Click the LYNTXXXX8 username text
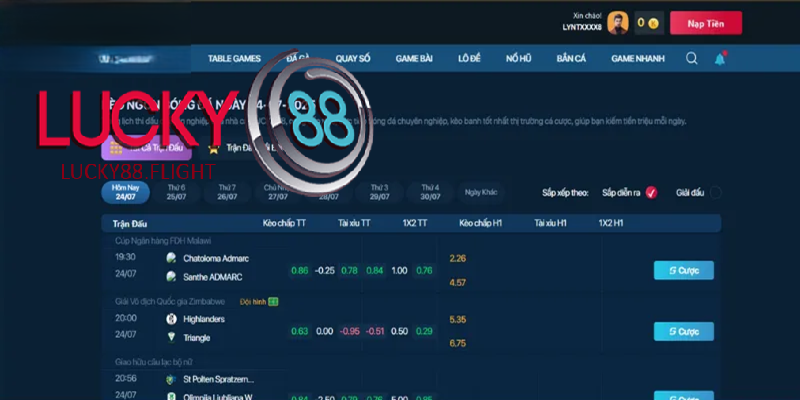Screen dimensions: 800x400 pos(582,27)
